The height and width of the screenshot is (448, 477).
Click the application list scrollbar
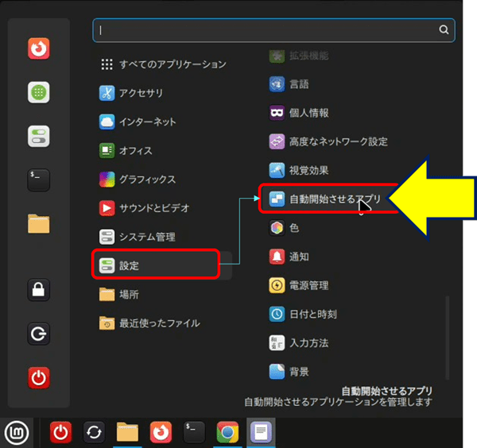click(447, 338)
